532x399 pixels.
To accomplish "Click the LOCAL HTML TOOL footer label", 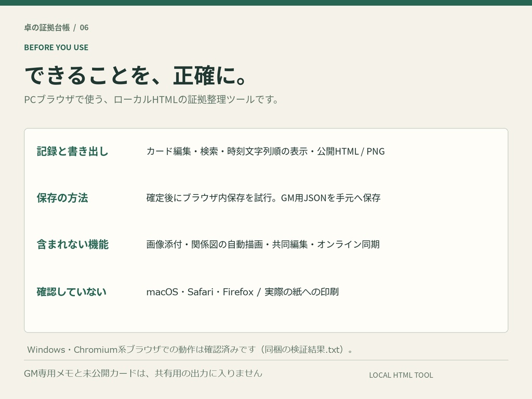I will [401, 375].
